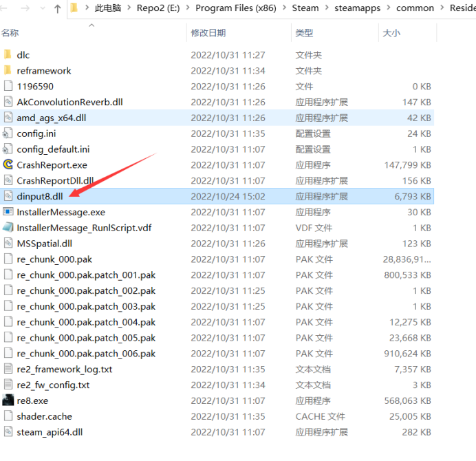Click type CACHE 文件
The image size is (476, 461).
click(321, 416)
